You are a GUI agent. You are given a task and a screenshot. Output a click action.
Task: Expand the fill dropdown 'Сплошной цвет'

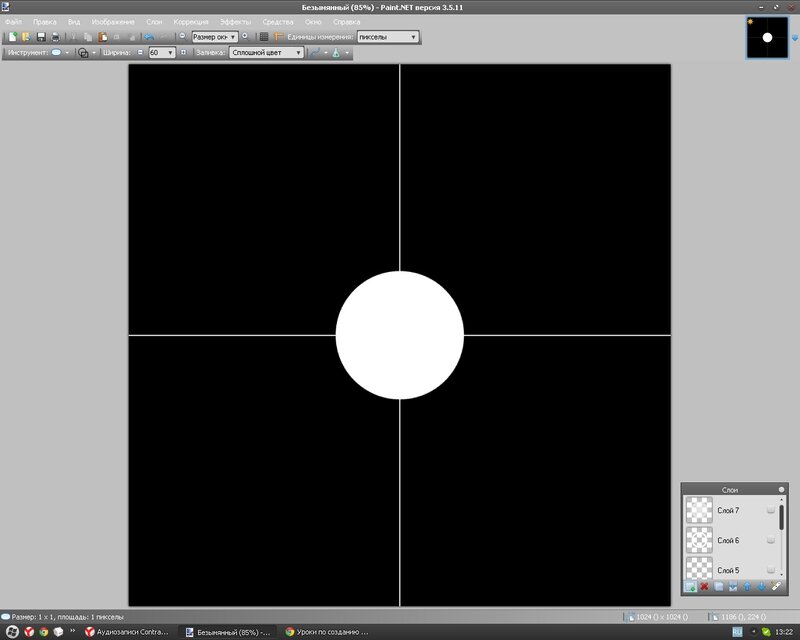click(266, 52)
